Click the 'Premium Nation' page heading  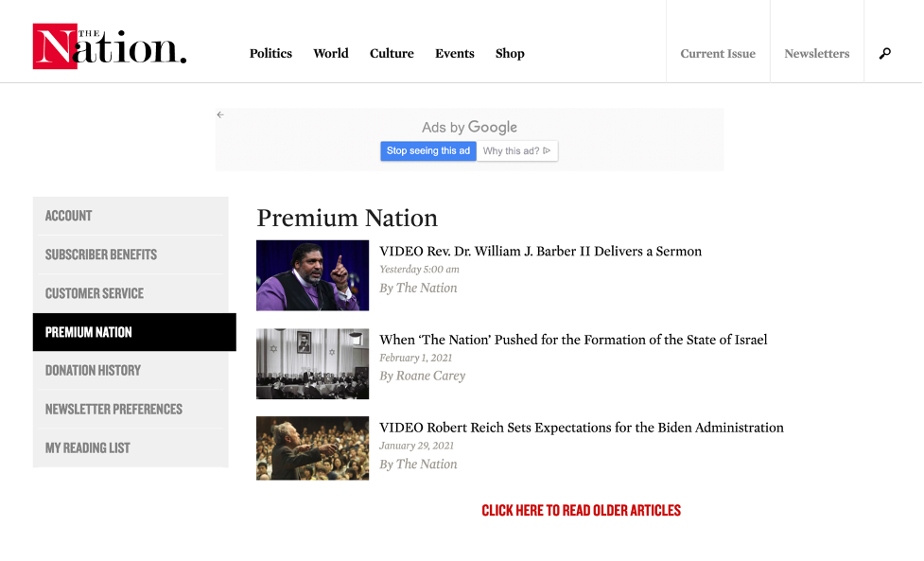pyautogui.click(x=348, y=218)
